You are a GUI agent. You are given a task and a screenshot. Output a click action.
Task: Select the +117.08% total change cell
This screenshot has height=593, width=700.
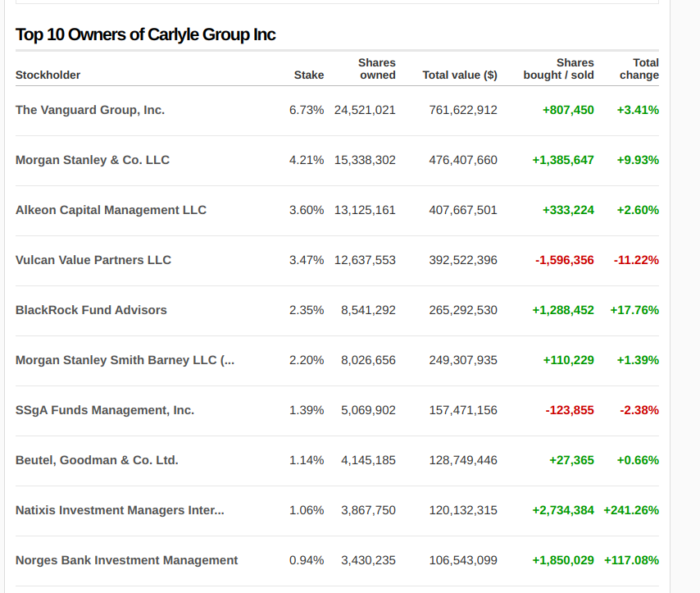(x=631, y=560)
